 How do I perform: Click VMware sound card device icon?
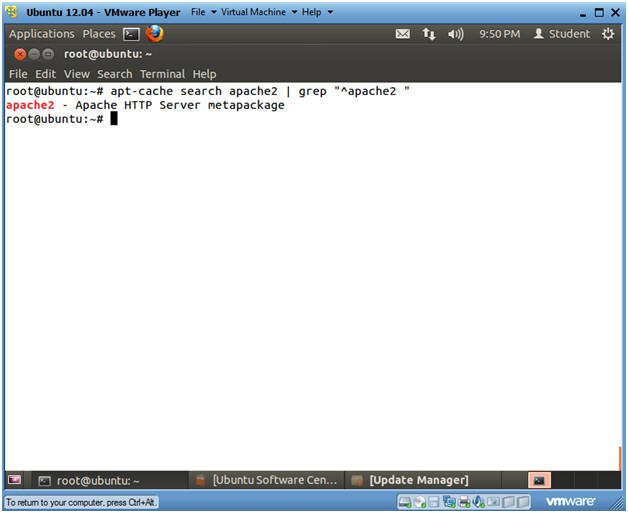(479, 502)
